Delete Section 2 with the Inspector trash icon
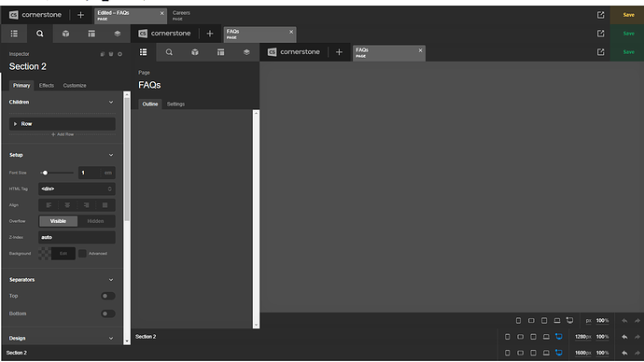The height and width of the screenshot is (362, 644). tap(111, 54)
